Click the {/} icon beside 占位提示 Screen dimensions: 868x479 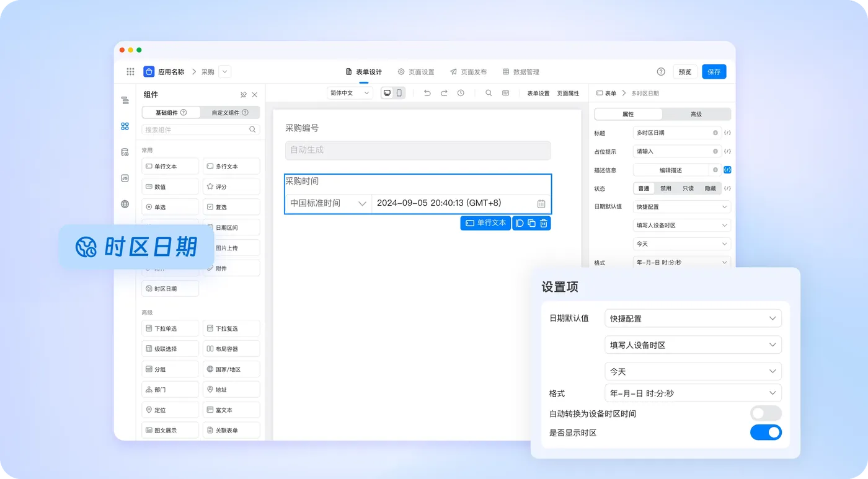(x=727, y=151)
